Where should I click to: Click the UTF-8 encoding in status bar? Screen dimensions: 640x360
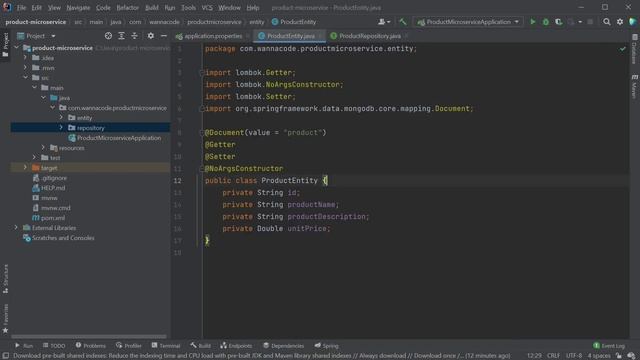[574, 356]
